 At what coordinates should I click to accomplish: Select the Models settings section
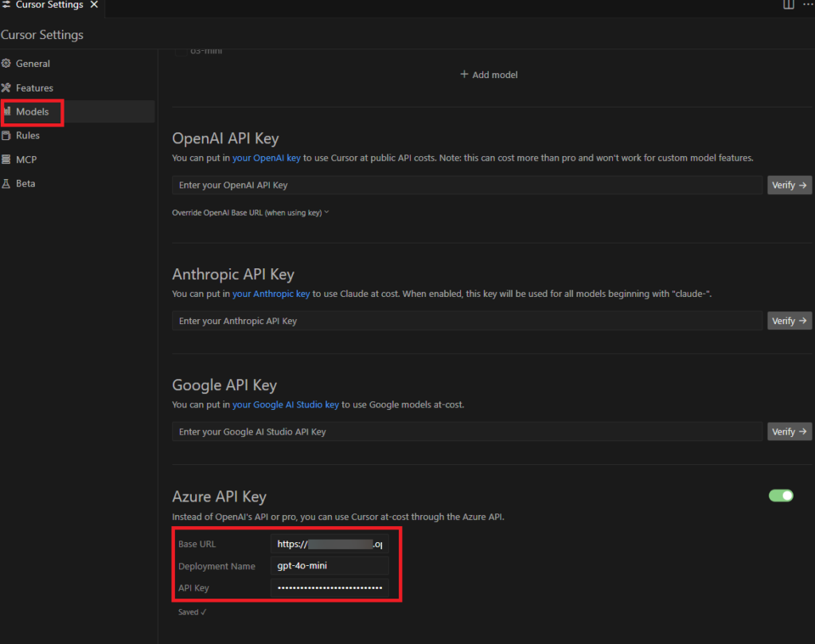tap(78, 111)
